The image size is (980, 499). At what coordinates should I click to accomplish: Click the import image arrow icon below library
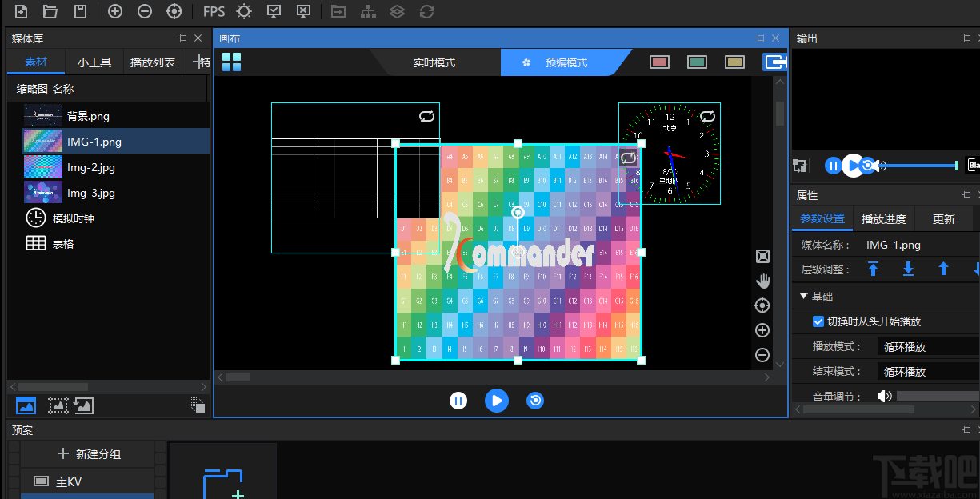(x=83, y=405)
